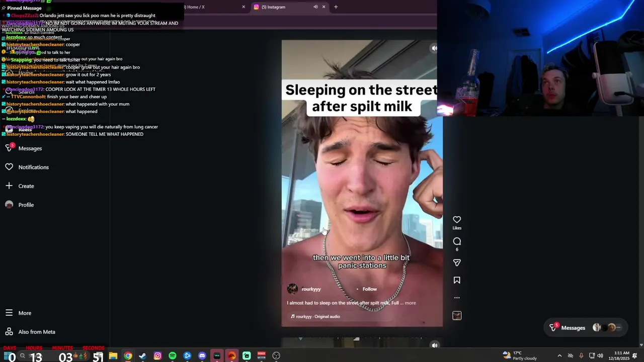
Task: Open network status tray icon
Action: click(x=592, y=356)
